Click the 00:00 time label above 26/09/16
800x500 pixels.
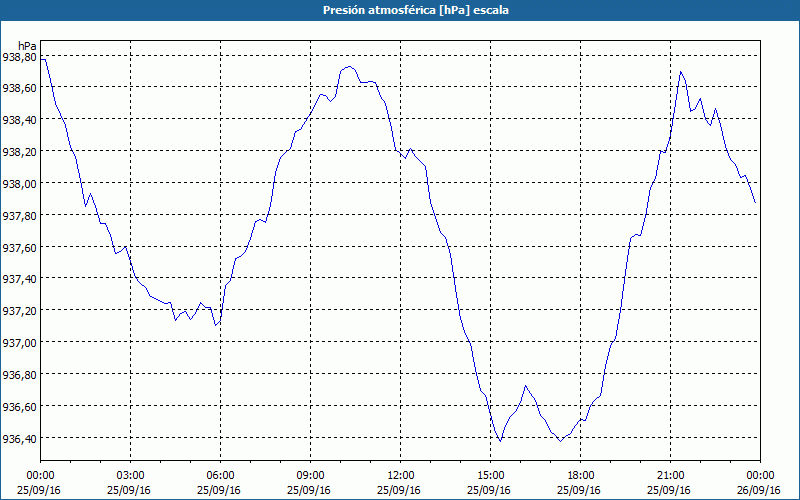760,476
